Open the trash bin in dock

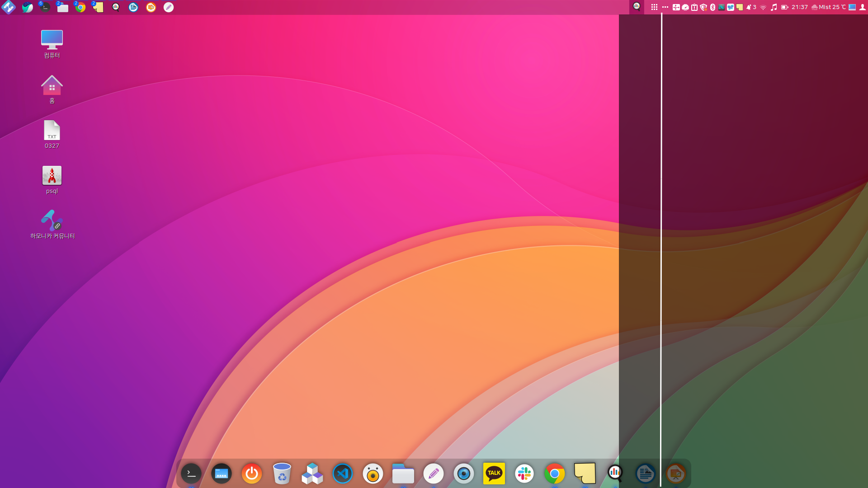[282, 474]
